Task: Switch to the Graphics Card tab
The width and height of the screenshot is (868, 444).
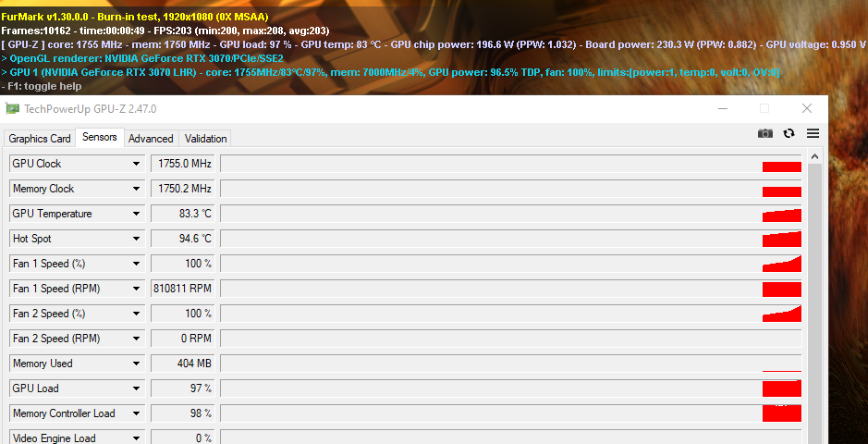Action: (x=40, y=139)
